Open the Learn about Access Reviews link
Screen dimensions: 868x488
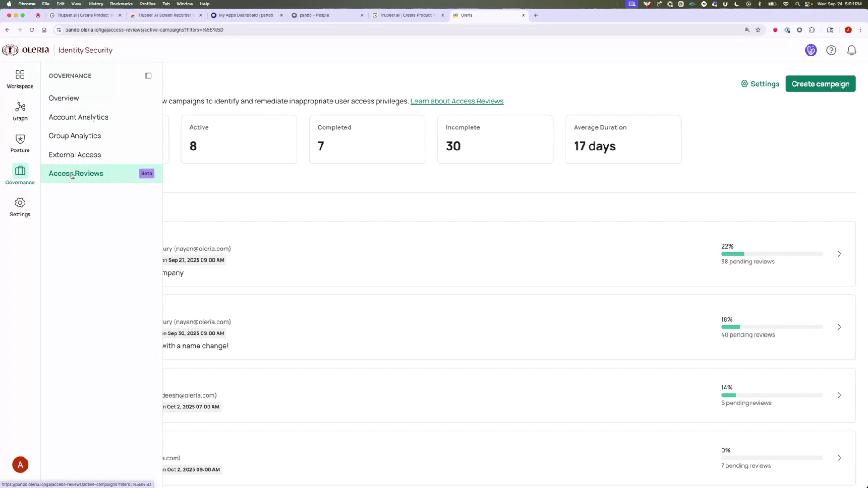[457, 101]
